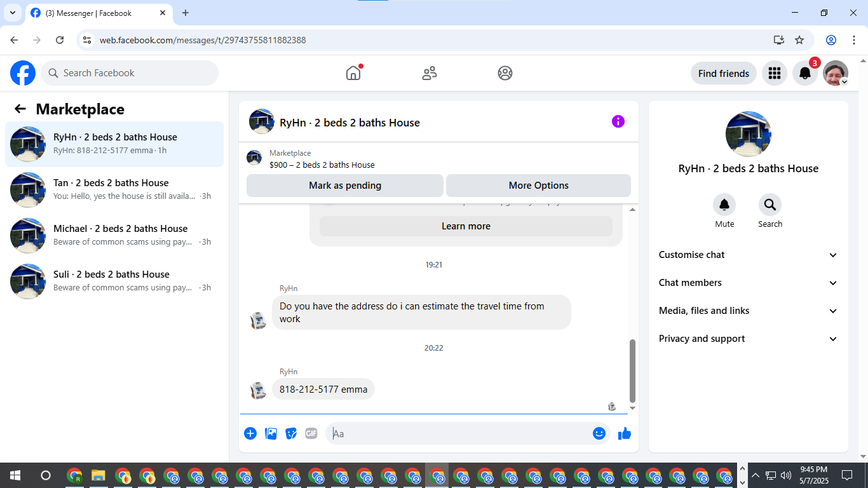
Task: Send a thumbs up like
Action: (625, 433)
